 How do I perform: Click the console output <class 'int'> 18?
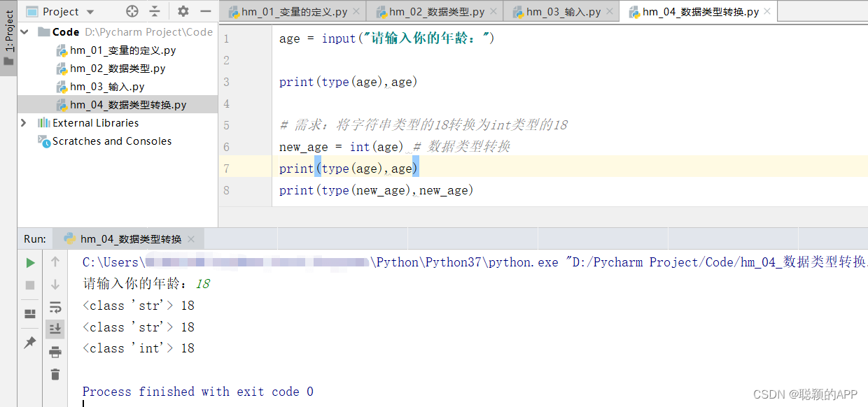(x=139, y=348)
